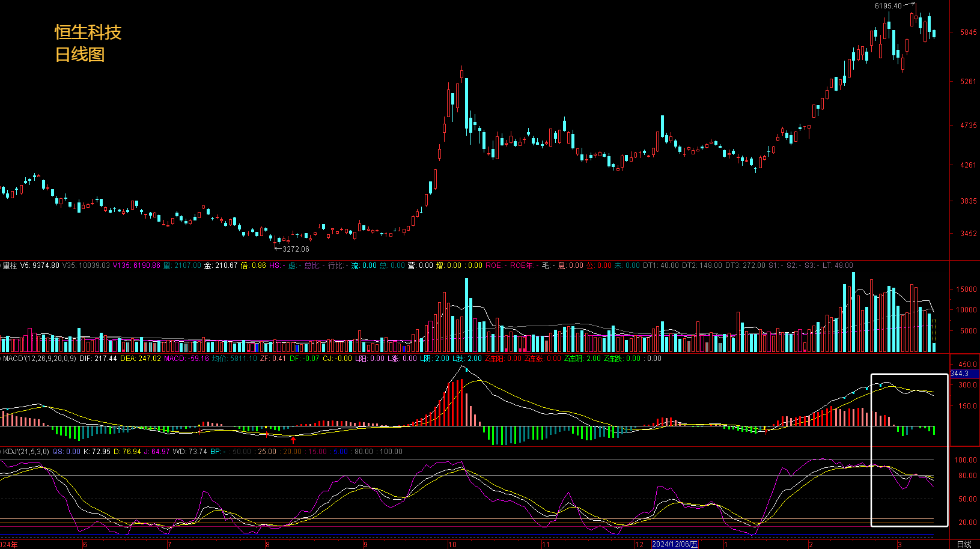Viewport: 980px width, 549px height.
Task: Click the K: 72.95 reading
Action: [x=97, y=452]
